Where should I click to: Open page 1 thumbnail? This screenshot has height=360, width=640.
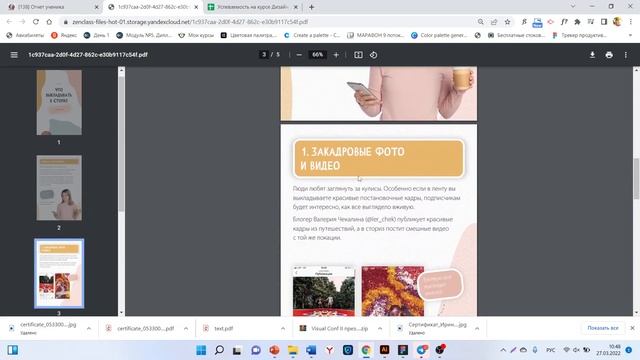point(59,102)
